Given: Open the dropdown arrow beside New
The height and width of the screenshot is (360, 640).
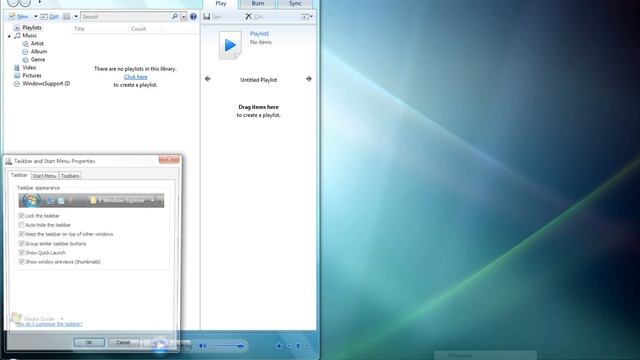Looking at the screenshot, I should 36,17.
